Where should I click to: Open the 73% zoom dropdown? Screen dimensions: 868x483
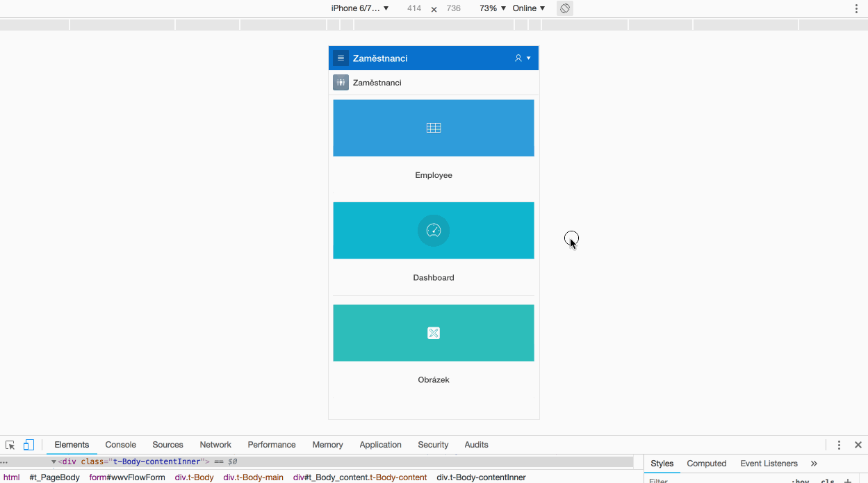(x=492, y=8)
